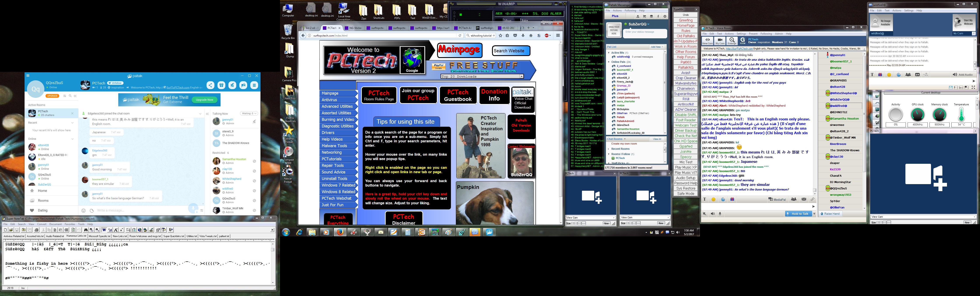Click Write a message field in Paltalk
980x296 pixels.
pos(141,210)
